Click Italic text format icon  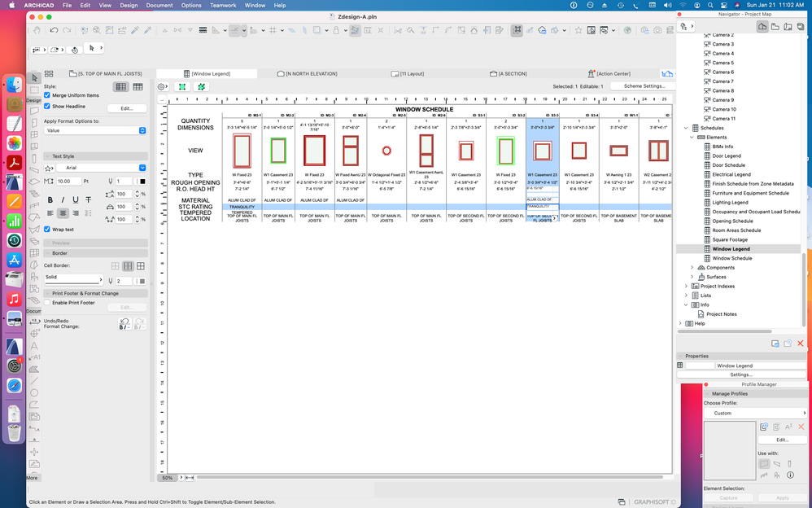coord(63,199)
